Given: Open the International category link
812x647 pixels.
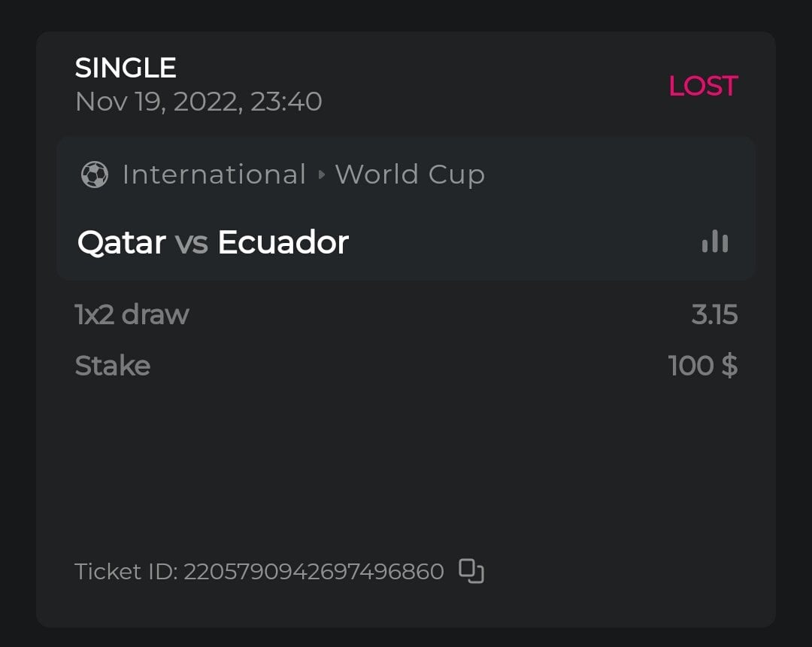Looking at the screenshot, I should tap(214, 175).
